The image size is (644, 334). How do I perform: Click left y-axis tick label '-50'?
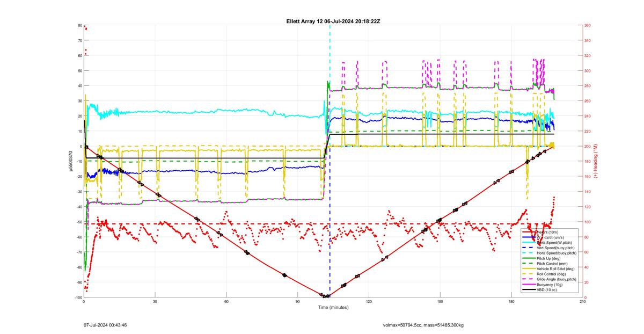tap(78, 222)
